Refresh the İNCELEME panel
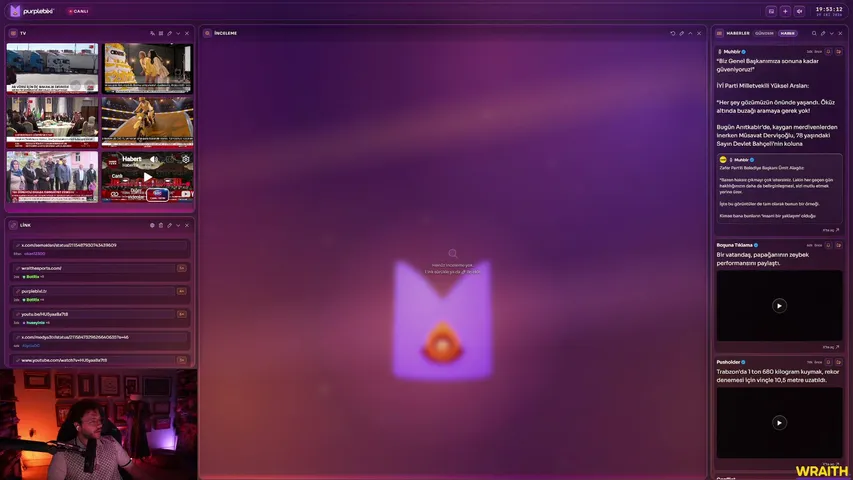The height and width of the screenshot is (480, 853). (x=673, y=33)
